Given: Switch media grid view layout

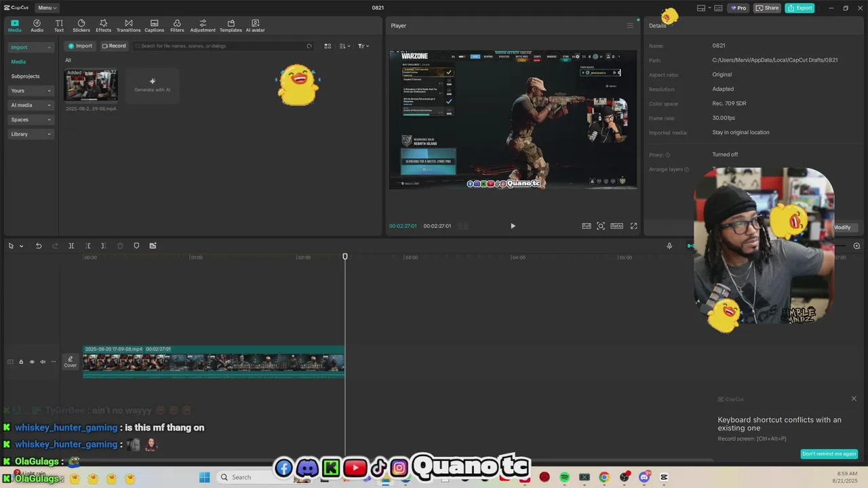Looking at the screenshot, I should (328, 46).
